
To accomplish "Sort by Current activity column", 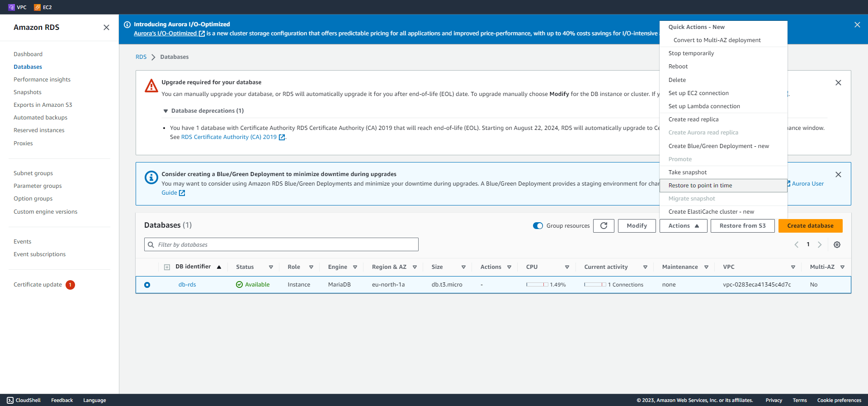I will click(645, 267).
